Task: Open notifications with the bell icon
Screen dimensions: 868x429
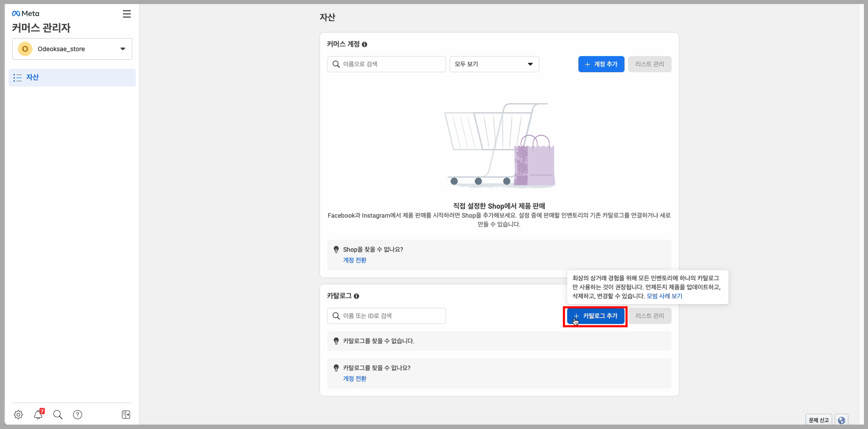Action: [38, 415]
